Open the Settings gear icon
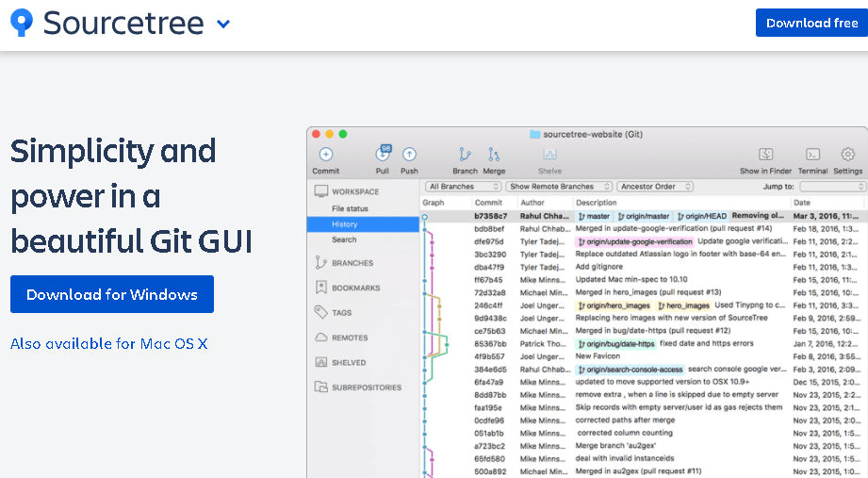The image size is (868, 478). (x=847, y=154)
